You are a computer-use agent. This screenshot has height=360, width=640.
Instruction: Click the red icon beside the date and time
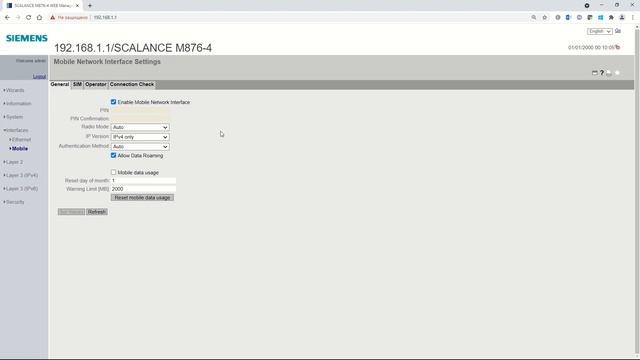click(618, 47)
